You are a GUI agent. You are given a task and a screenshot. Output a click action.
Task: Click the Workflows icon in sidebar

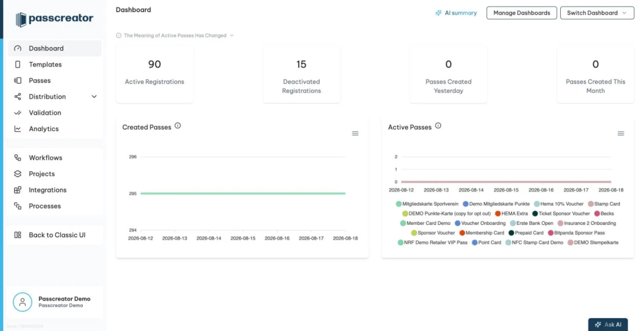point(18,158)
